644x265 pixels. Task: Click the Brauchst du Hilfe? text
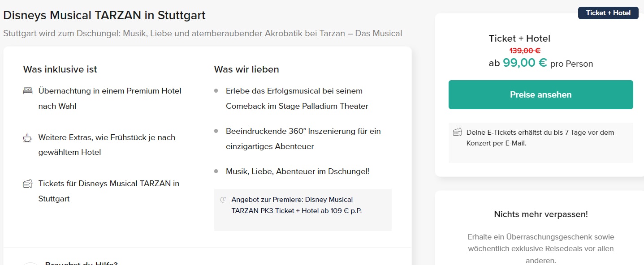pos(81,263)
